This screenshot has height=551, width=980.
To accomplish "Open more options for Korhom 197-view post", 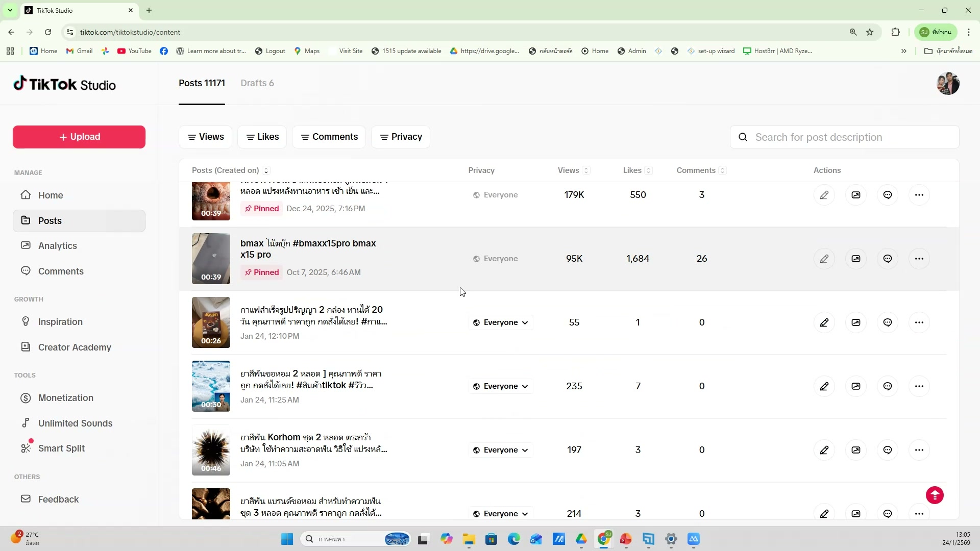I will (x=919, y=450).
